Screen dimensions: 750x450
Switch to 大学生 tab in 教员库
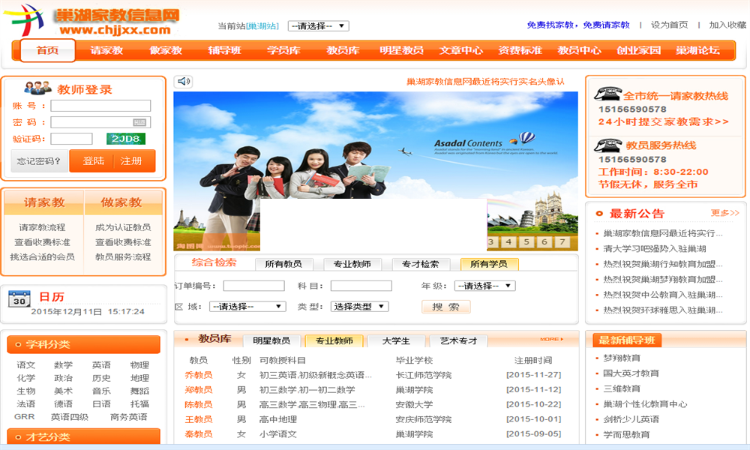[396, 341]
